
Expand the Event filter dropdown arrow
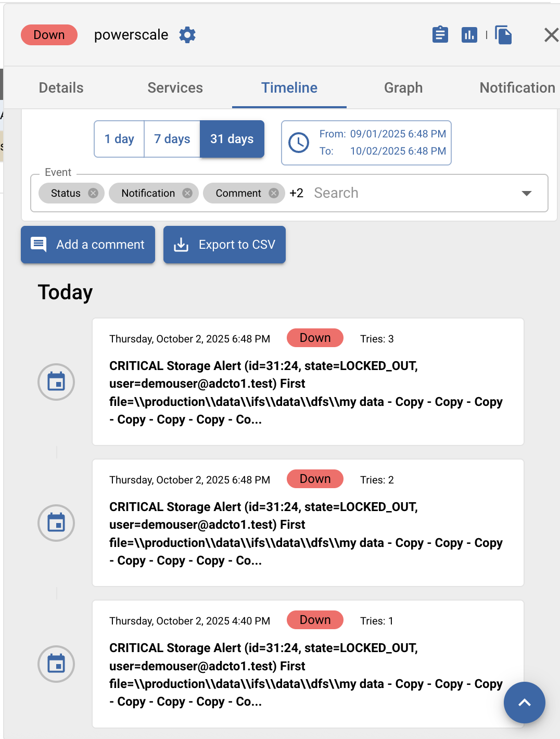527,193
